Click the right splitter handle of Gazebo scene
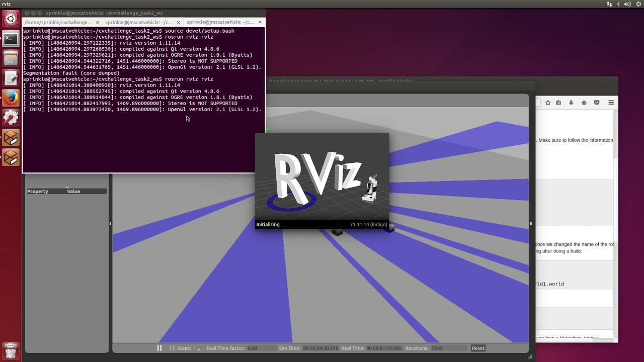Image resolution: width=644 pixels, height=362 pixels. pos(531,224)
